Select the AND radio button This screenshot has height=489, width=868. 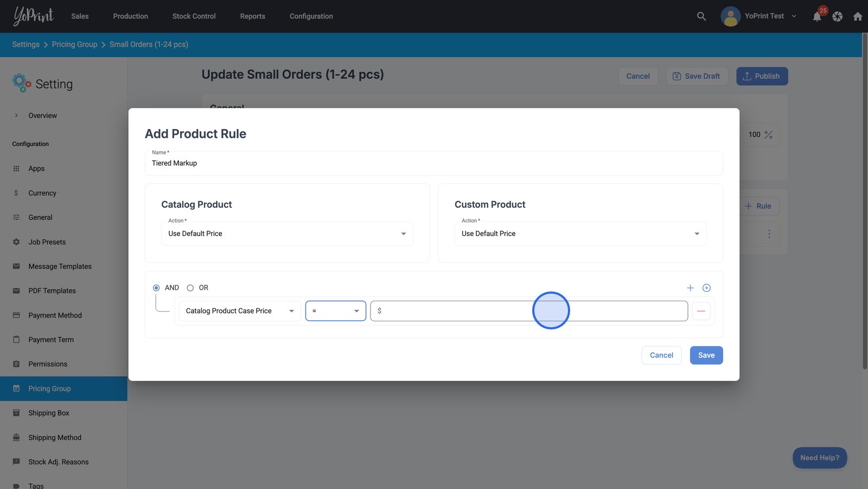tap(156, 288)
